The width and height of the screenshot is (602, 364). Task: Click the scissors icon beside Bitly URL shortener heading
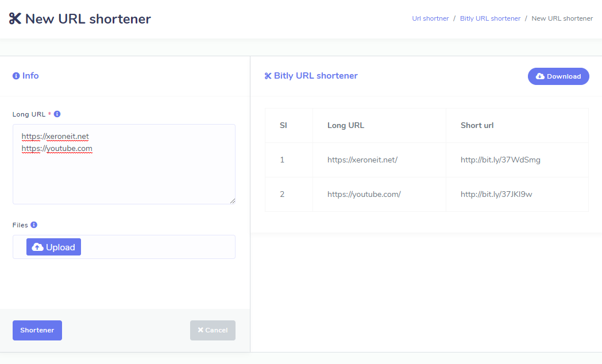268,76
